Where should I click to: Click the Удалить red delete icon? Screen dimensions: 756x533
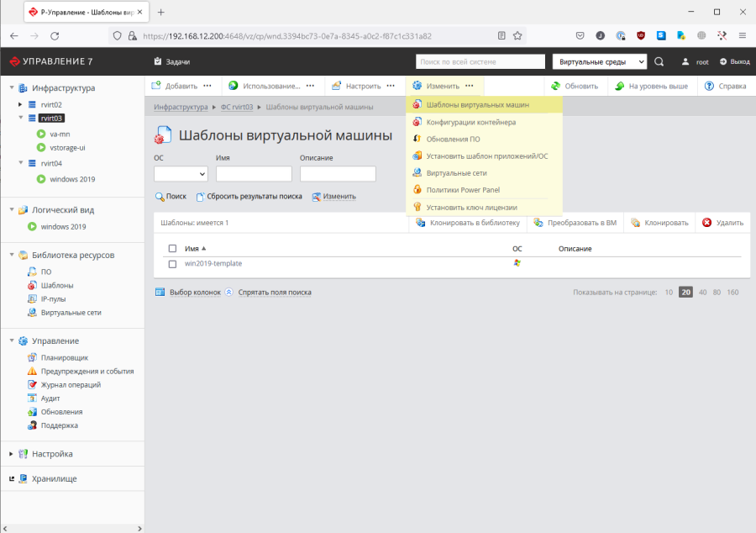707,223
